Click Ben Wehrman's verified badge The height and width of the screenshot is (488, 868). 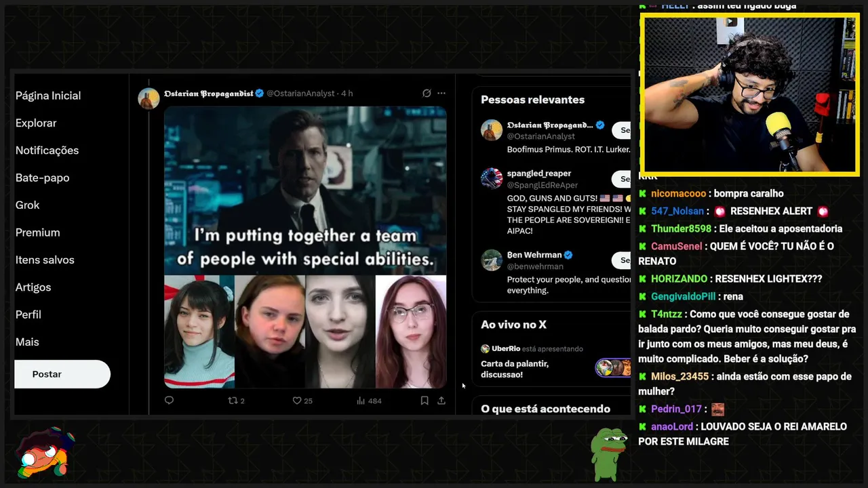point(568,255)
